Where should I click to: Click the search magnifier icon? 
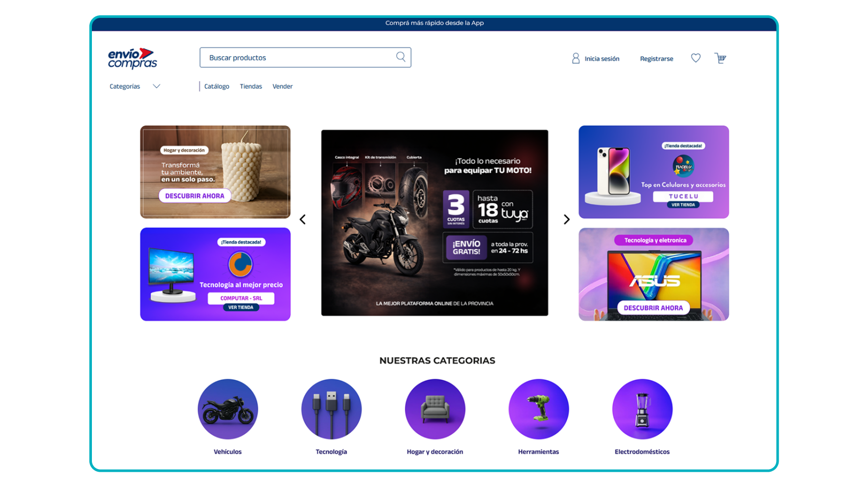tap(401, 57)
